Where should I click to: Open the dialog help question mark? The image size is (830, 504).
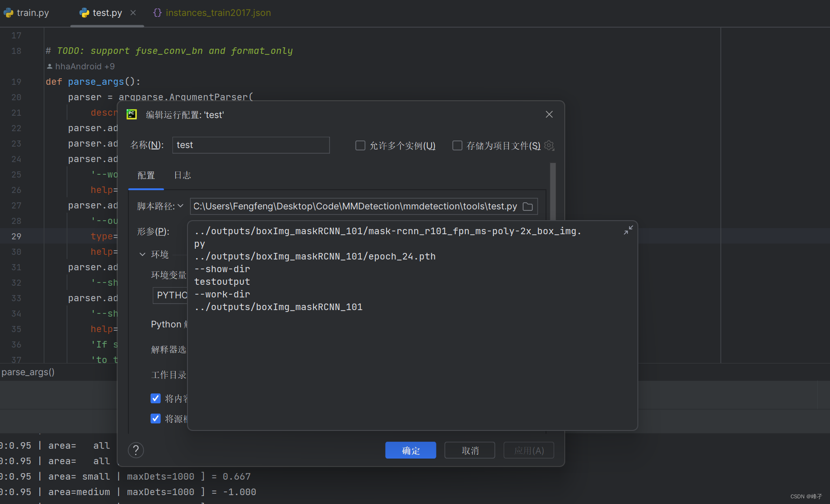(136, 450)
